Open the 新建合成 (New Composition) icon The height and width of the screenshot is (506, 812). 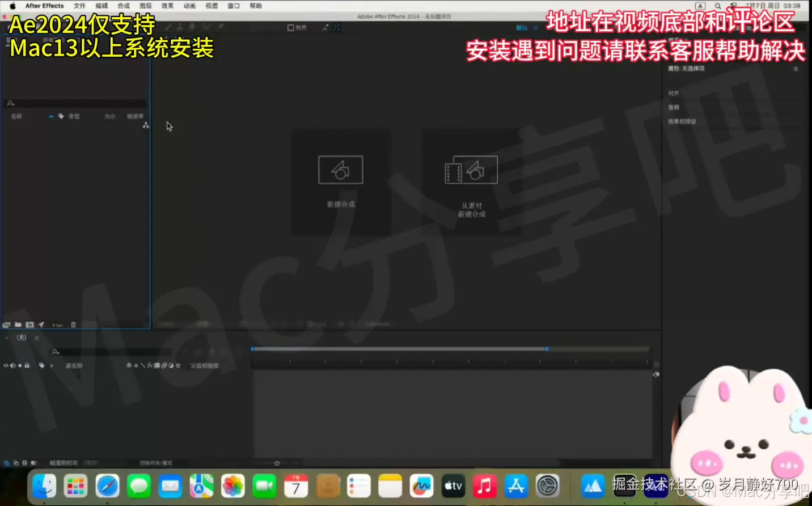(x=340, y=169)
